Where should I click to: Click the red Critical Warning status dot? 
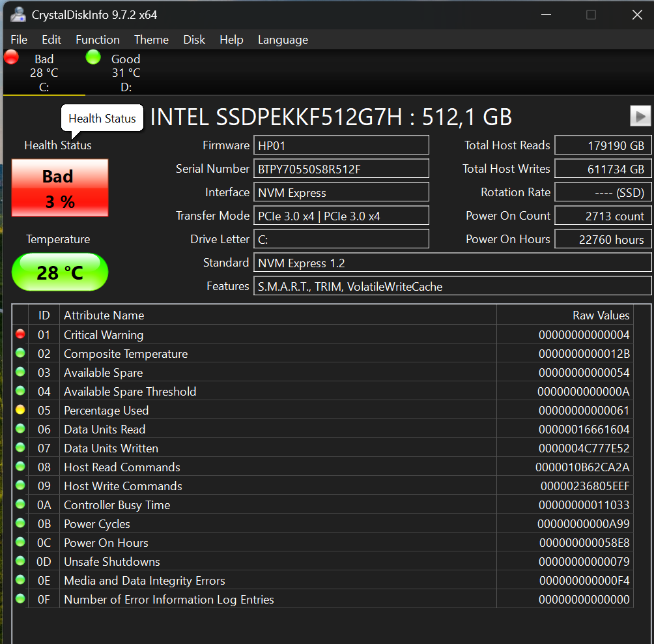click(20, 334)
